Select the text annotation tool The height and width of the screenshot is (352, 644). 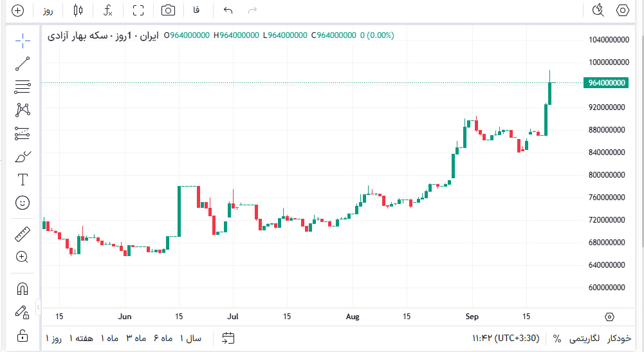23,180
